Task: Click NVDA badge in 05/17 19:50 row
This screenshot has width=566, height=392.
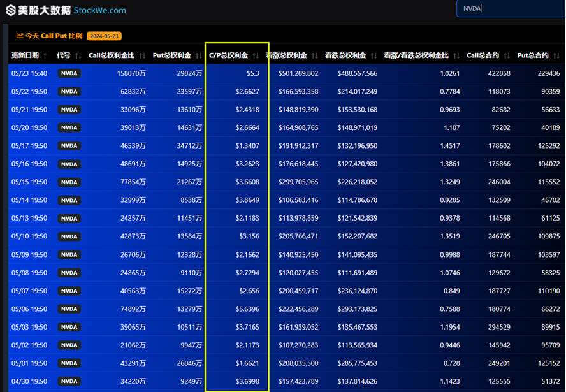Action: (69, 146)
